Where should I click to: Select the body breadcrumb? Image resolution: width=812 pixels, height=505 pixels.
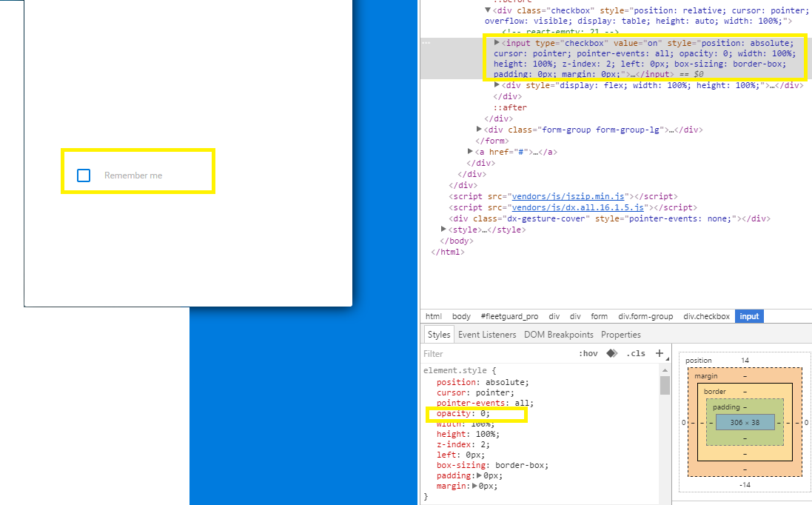461,316
